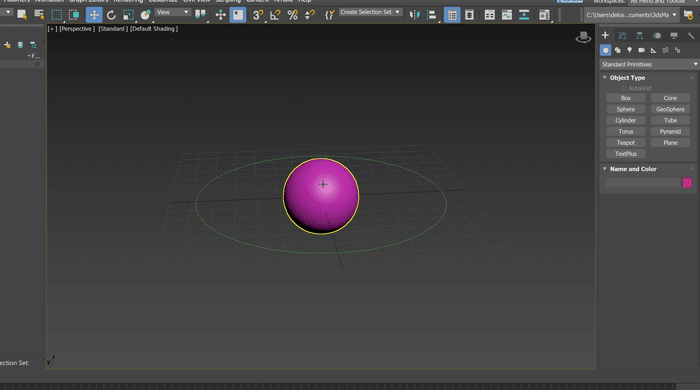Screen dimensions: 700x390
Task: Select Geometry category icon
Action: click(x=605, y=50)
